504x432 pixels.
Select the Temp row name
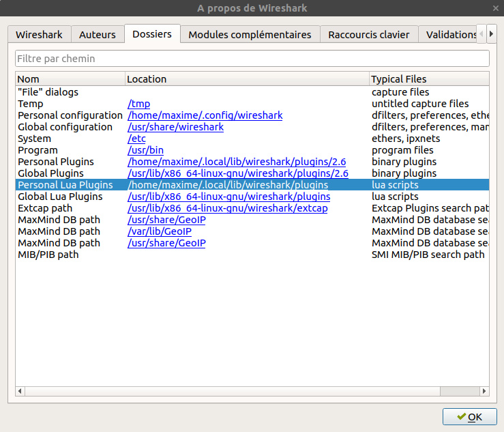pyautogui.click(x=31, y=104)
